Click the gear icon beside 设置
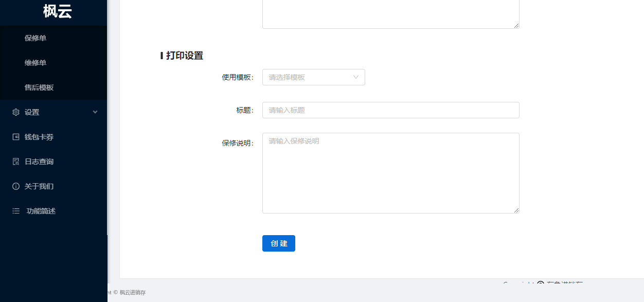 (x=16, y=112)
